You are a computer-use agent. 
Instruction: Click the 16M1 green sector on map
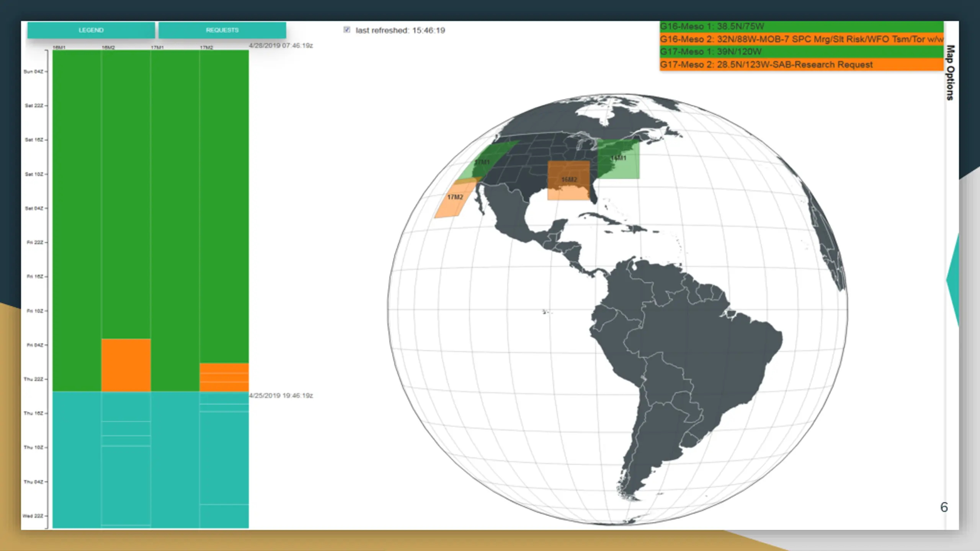(x=618, y=158)
